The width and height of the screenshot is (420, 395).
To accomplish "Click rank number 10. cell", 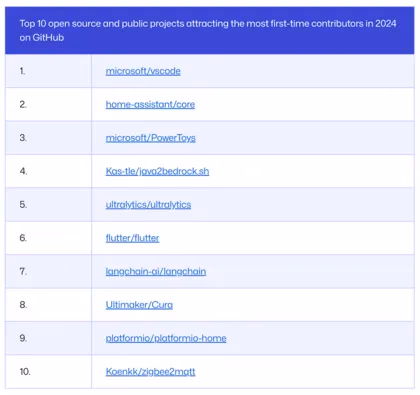I will coord(48,372).
